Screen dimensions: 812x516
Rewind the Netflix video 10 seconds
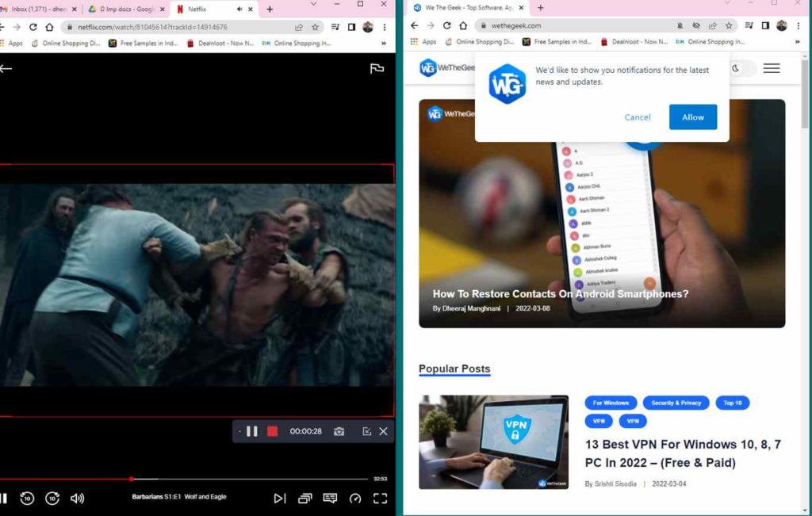pos(27,498)
